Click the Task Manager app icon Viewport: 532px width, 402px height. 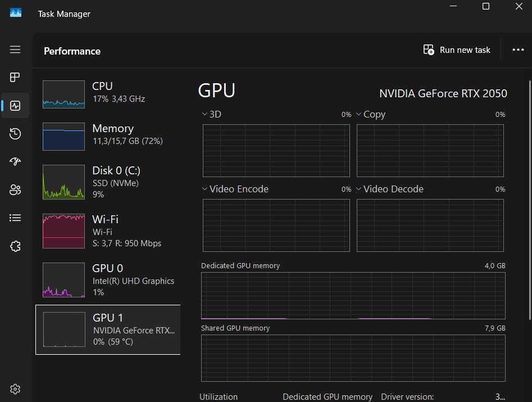tap(16, 13)
